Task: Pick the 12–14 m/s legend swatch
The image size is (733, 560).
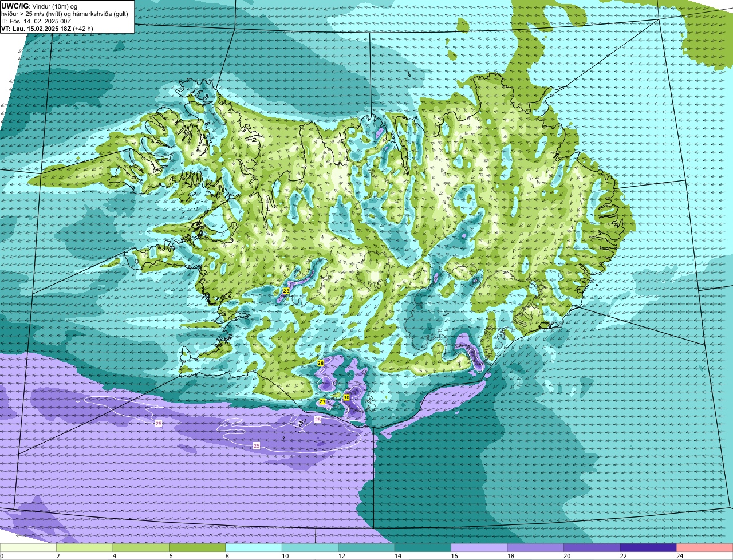Action: 366,547
